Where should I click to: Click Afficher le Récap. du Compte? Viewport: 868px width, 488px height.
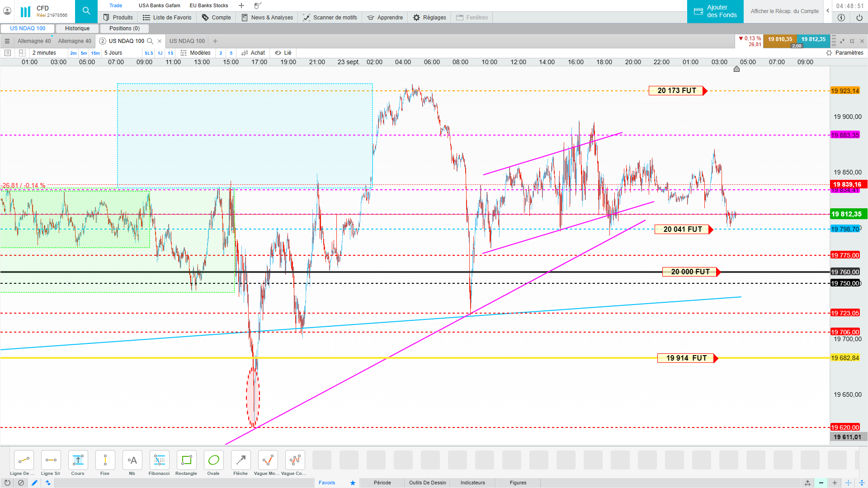click(x=784, y=11)
